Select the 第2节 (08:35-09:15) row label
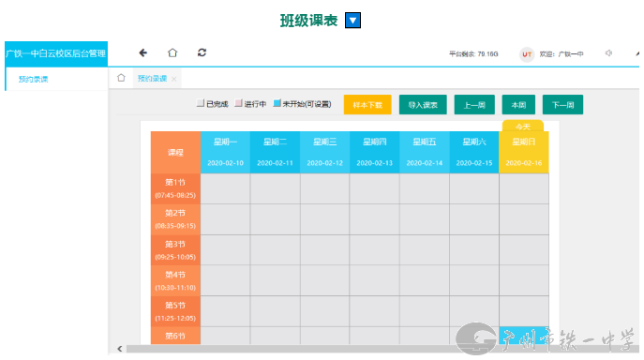 tap(175, 219)
